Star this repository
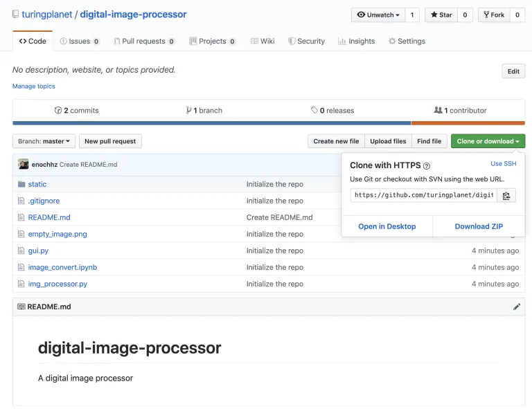 (x=441, y=15)
